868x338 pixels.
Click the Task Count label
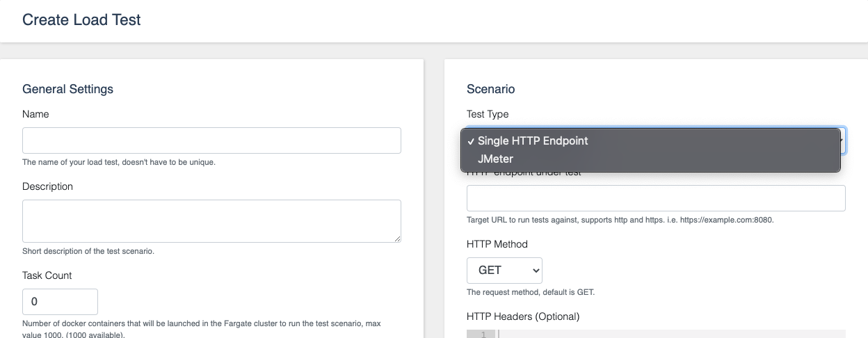point(47,275)
